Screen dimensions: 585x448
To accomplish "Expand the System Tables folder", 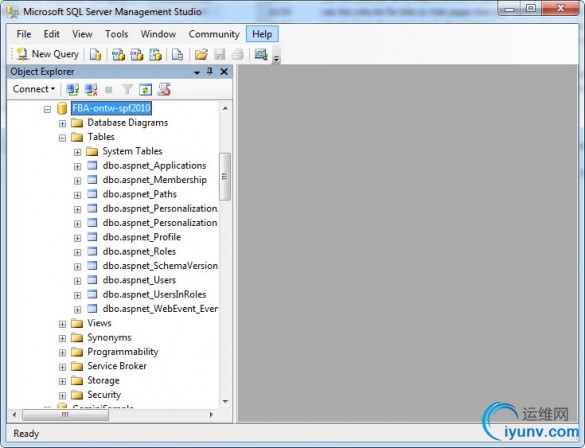I will (77, 152).
